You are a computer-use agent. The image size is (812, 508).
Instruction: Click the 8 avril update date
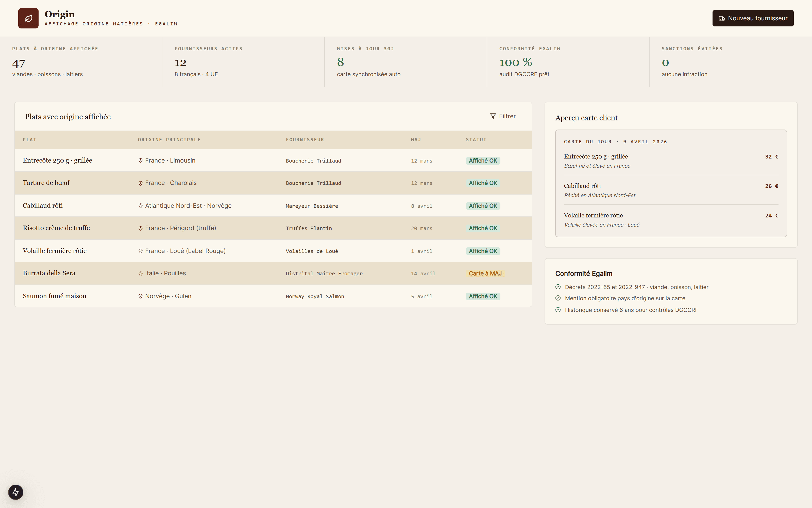pos(421,206)
